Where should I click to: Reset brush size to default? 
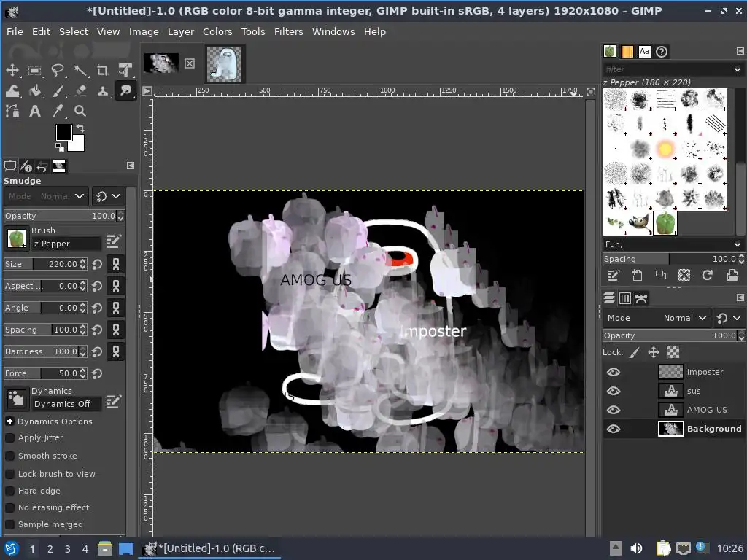pyautogui.click(x=97, y=264)
